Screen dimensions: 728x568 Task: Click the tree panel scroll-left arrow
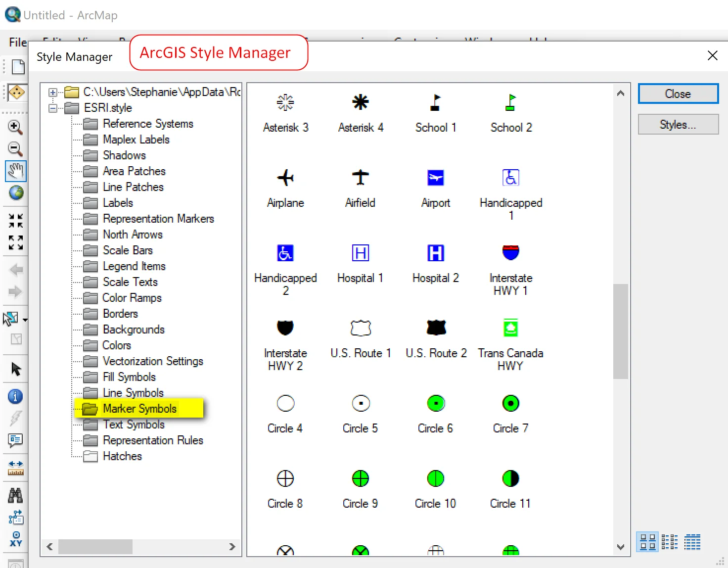(x=49, y=547)
